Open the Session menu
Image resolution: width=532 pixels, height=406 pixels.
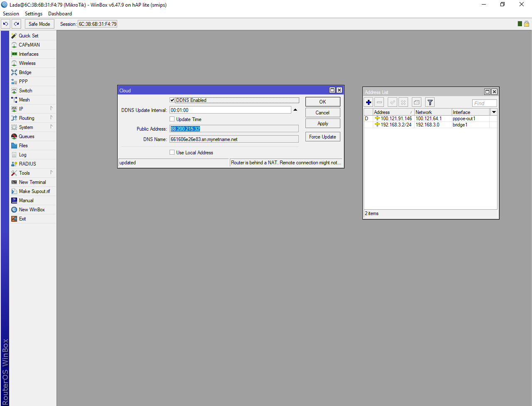pyautogui.click(x=11, y=14)
